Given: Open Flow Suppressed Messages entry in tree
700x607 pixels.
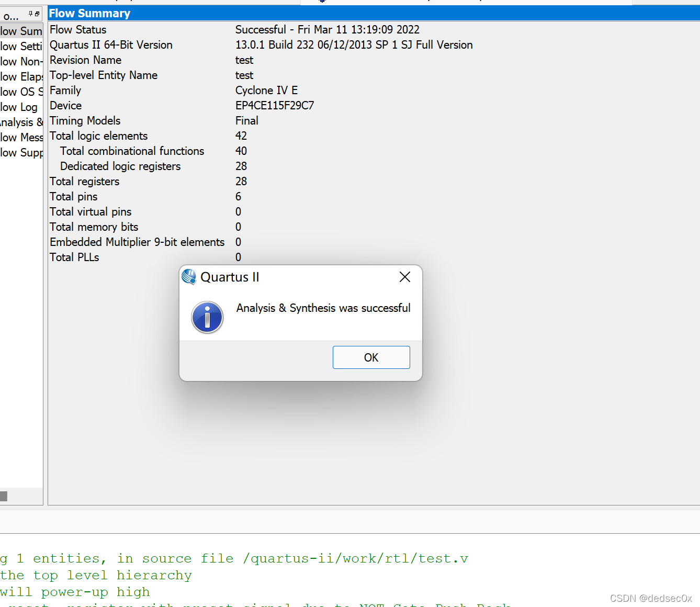Looking at the screenshot, I should [21, 153].
